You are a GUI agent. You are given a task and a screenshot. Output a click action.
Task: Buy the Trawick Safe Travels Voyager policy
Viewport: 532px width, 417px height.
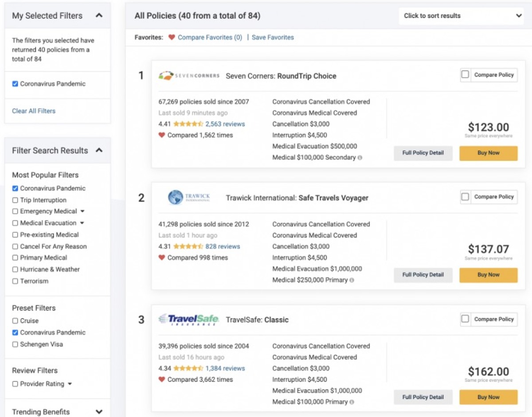pos(488,275)
